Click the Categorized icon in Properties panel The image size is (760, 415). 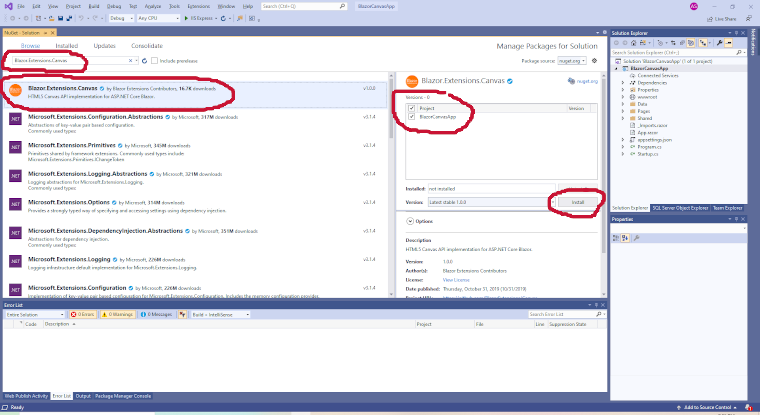click(x=616, y=238)
